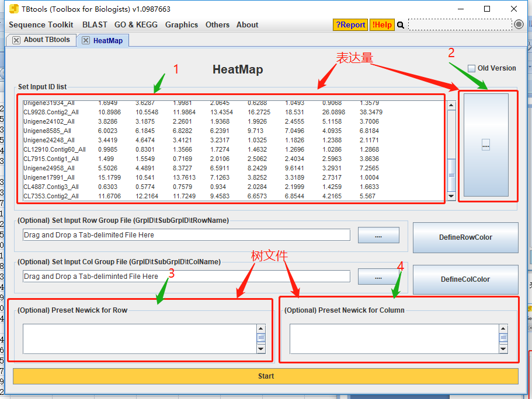Viewport: 532px width, 399px height.
Task: Open the GO & KEGG menu
Action: pos(136,24)
